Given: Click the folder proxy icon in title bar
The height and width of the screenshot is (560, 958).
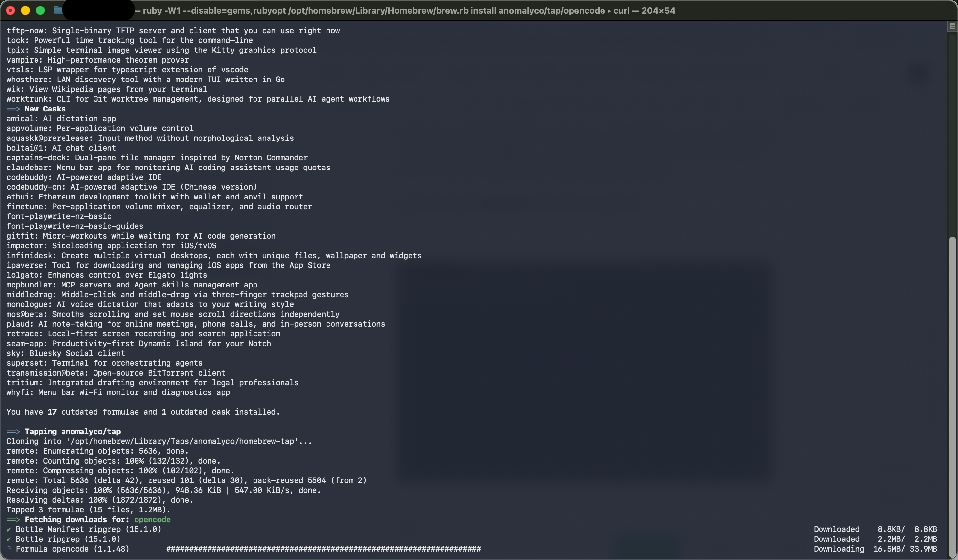Looking at the screenshot, I should pos(58,10).
